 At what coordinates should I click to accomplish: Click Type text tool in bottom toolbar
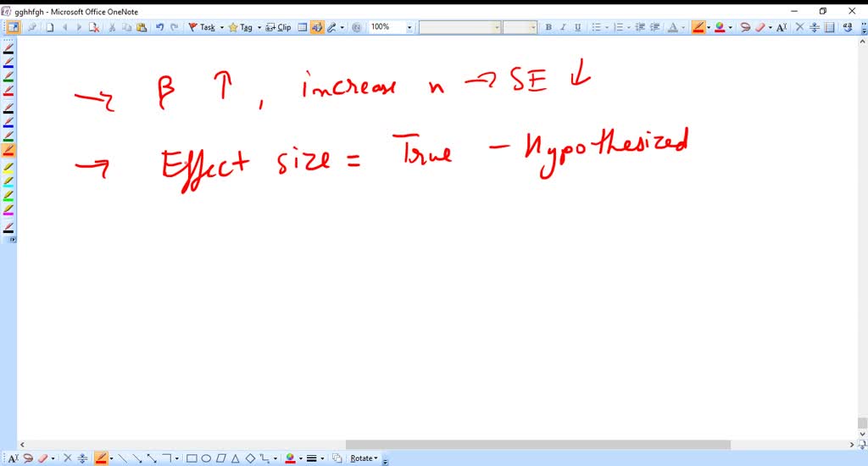pos(14,458)
